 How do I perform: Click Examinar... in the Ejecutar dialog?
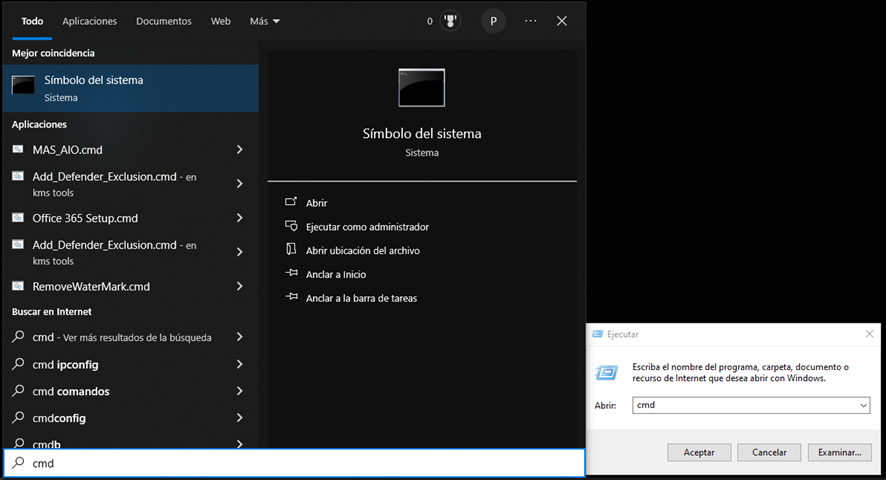click(840, 452)
